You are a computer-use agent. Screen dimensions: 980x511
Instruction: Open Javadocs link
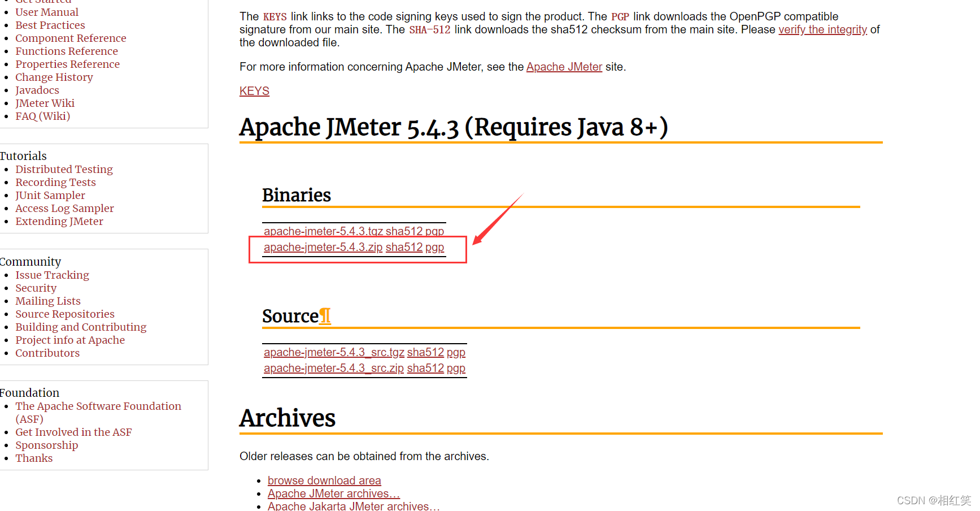click(37, 90)
